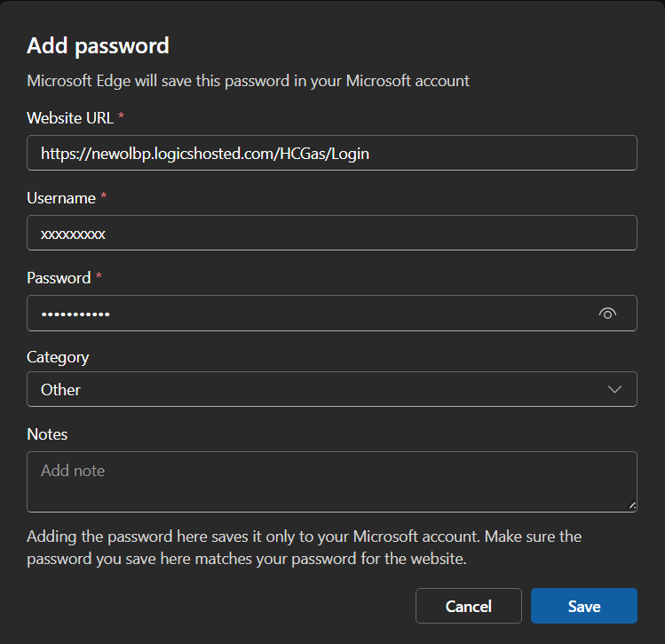Click the footer note about matching passwords

(x=304, y=548)
